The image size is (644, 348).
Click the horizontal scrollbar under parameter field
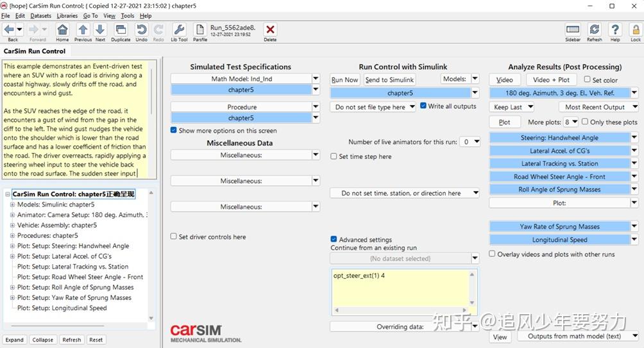pos(401,310)
